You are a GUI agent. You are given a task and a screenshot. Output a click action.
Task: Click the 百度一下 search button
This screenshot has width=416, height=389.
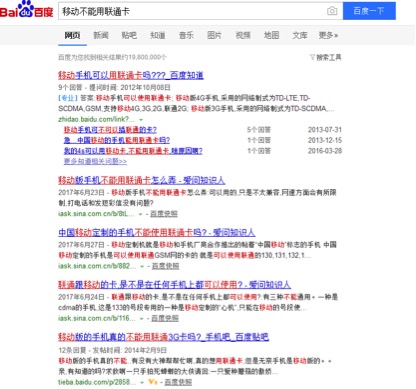[x=369, y=11]
